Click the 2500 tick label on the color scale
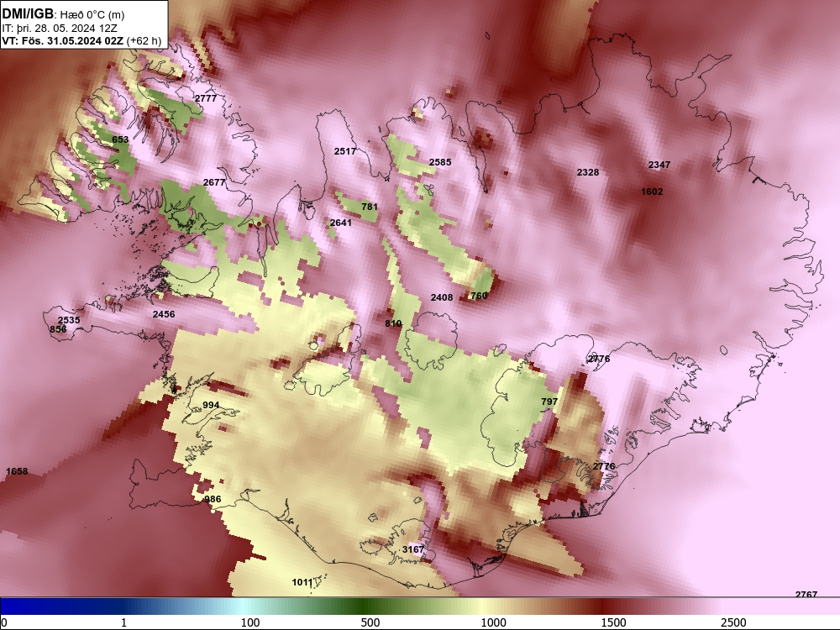Image resolution: width=840 pixels, height=630 pixels. click(x=733, y=622)
